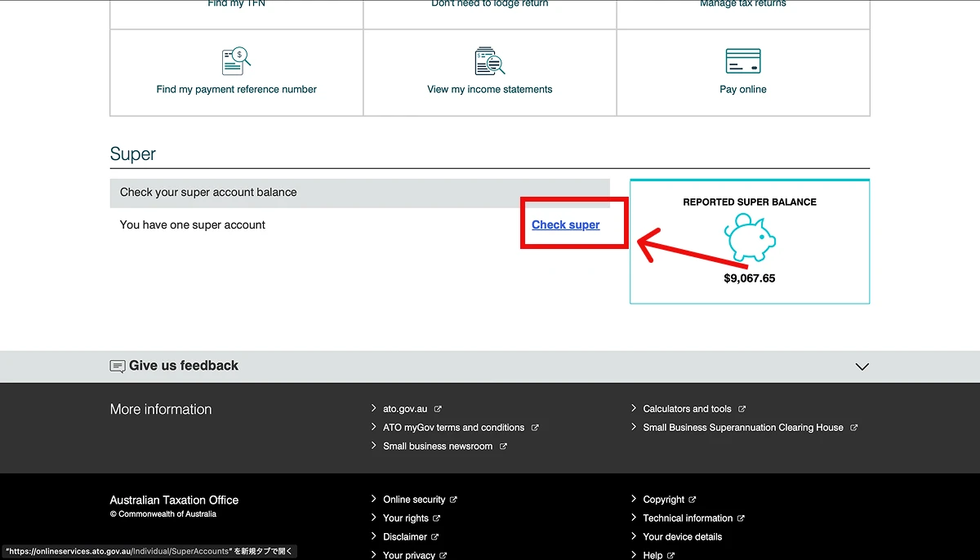Click external link icon beside Calculators and tools
The image size is (980, 560).
coord(742,409)
